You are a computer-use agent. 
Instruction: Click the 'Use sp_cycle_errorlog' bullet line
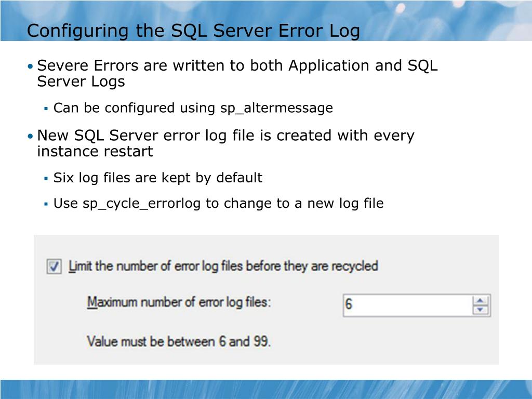(219, 204)
